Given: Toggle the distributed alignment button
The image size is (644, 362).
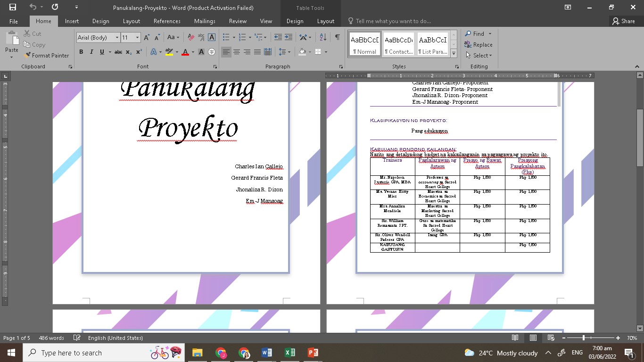Looking at the screenshot, I should click(268, 52).
